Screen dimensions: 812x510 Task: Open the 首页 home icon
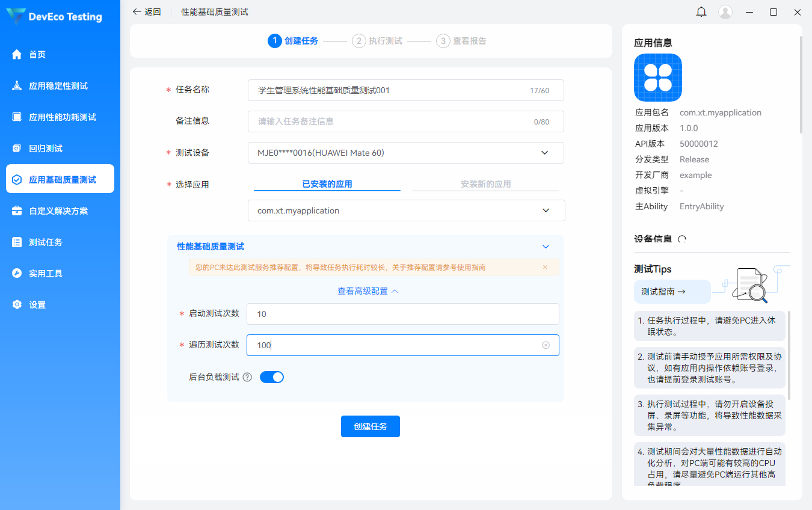click(x=17, y=55)
